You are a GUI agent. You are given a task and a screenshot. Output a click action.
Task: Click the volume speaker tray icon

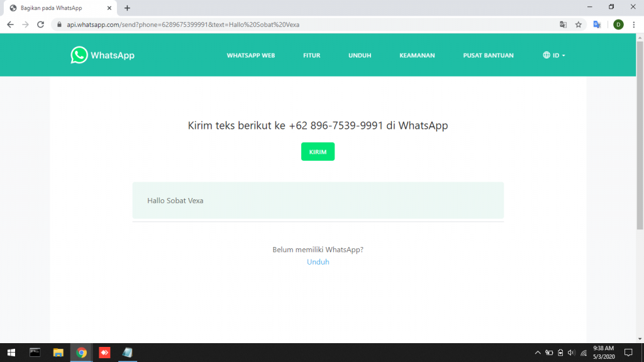[571, 353]
